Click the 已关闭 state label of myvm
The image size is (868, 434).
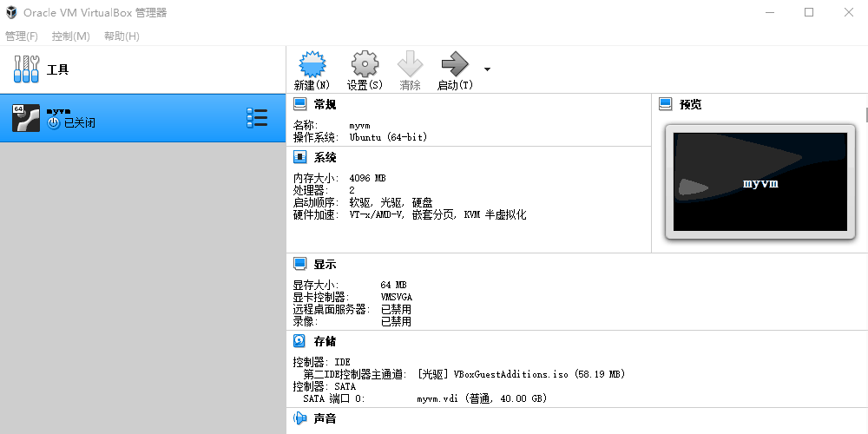point(79,123)
